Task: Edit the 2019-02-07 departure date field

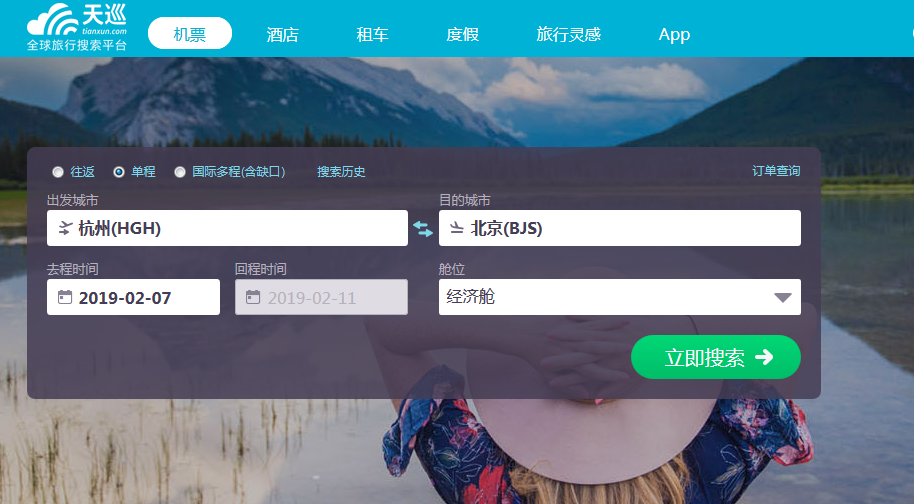Action: tap(133, 297)
